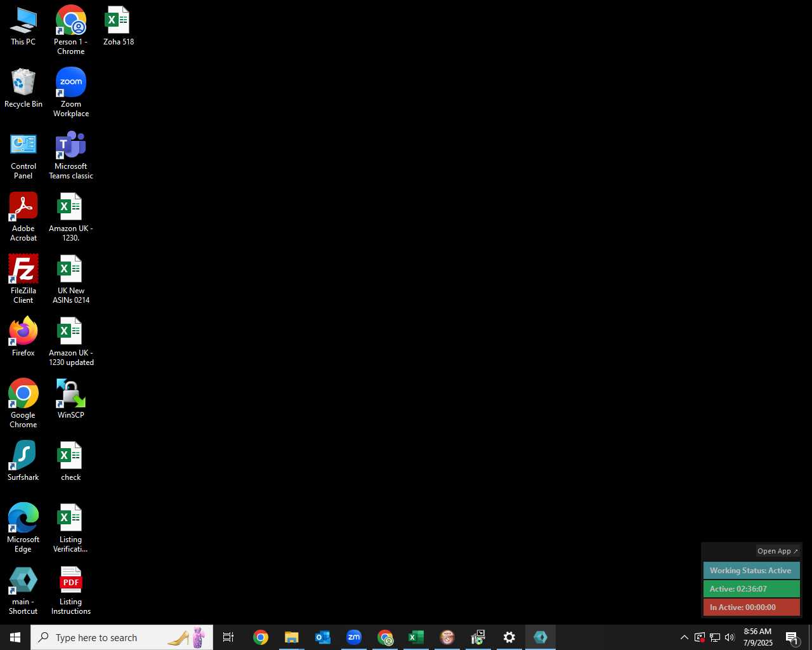The width and height of the screenshot is (812, 650).
Task: Select Listing Verificati... Excel file
Action: (71, 529)
